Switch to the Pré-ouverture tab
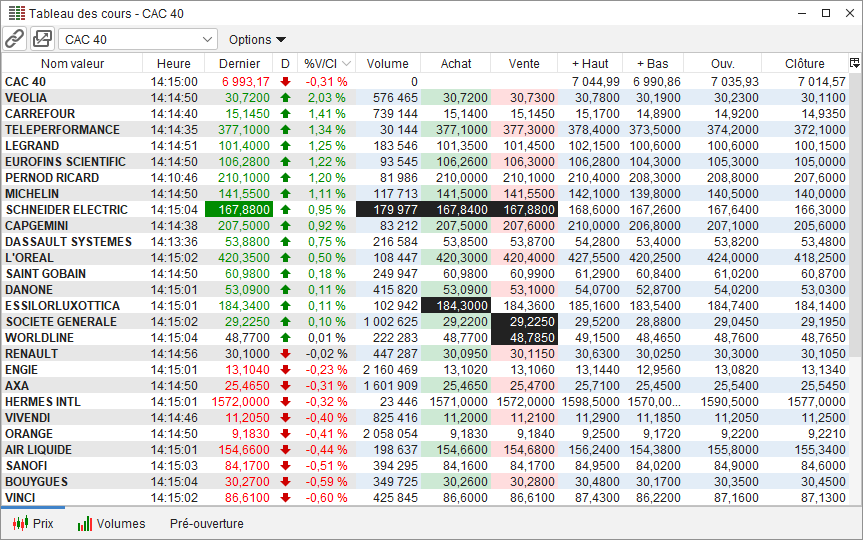Viewport: 863px width, 540px height. 205,523
